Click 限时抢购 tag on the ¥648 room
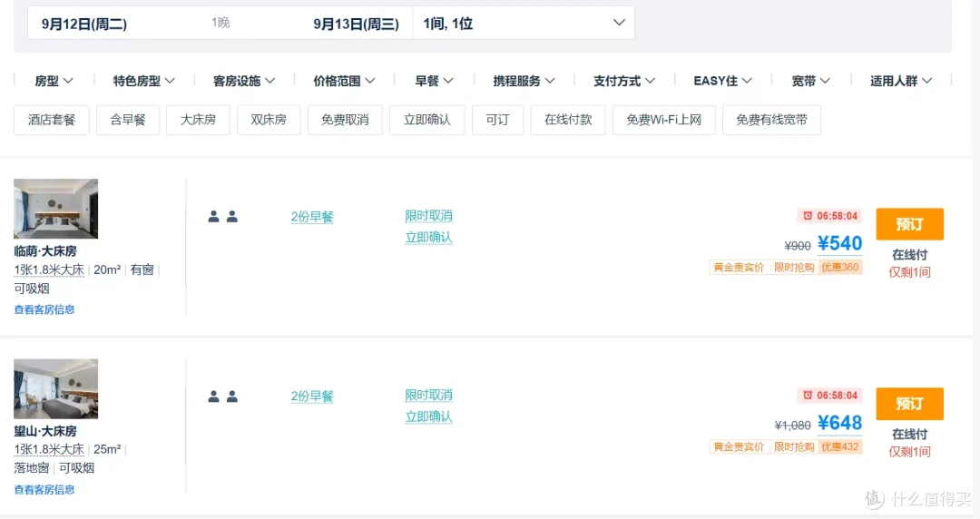Viewport: 980px width, 519px height. [794, 447]
